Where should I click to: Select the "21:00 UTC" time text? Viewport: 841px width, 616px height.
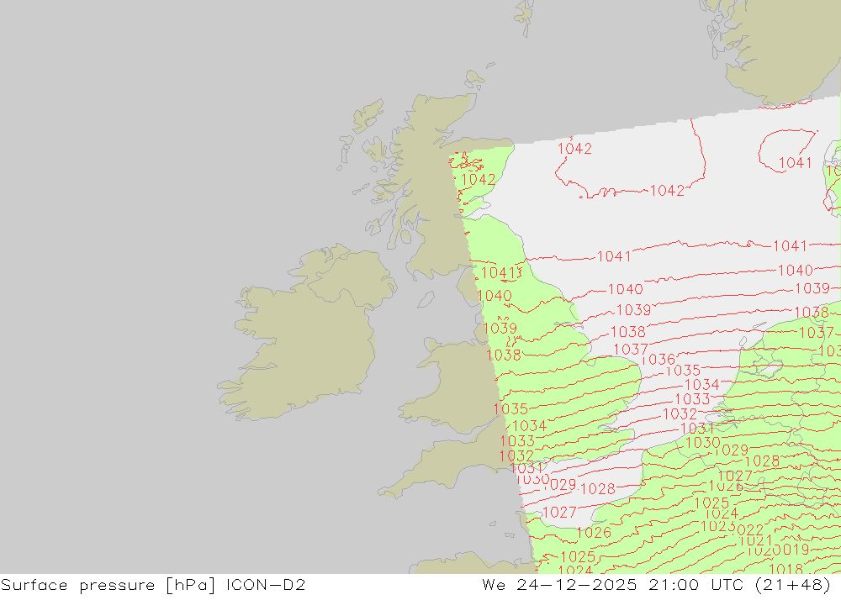(696, 584)
